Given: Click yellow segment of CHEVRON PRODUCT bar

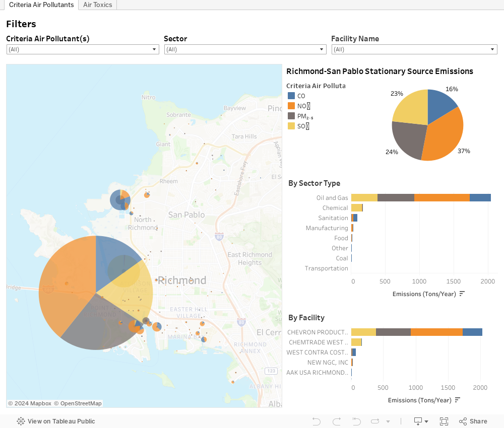Looking at the screenshot, I should pyautogui.click(x=363, y=332).
